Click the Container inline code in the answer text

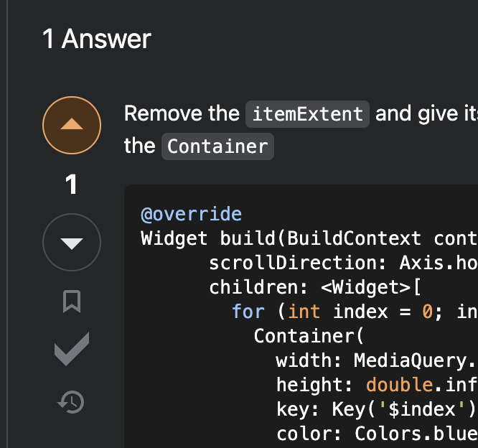pyautogui.click(x=217, y=146)
